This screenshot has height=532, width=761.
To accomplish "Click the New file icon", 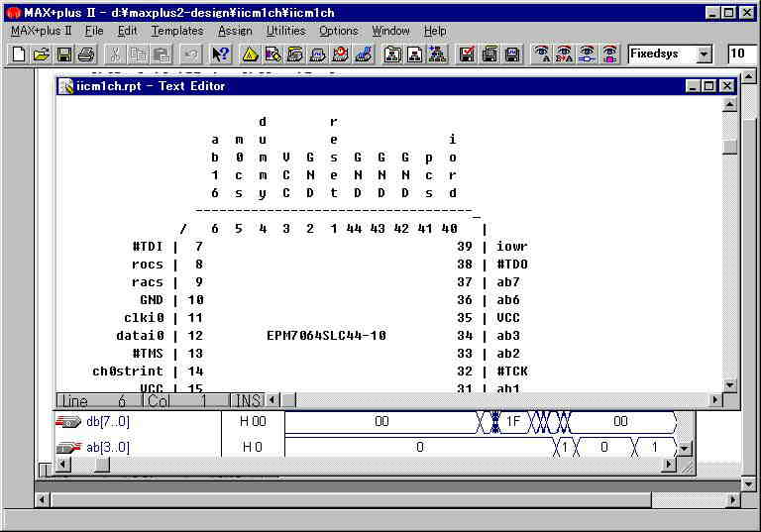I will point(18,54).
